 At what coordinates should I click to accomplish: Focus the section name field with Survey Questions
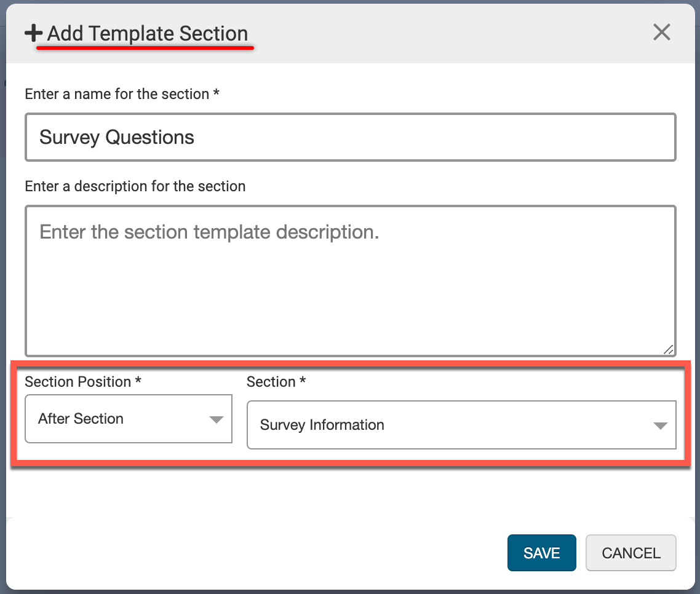pos(350,137)
